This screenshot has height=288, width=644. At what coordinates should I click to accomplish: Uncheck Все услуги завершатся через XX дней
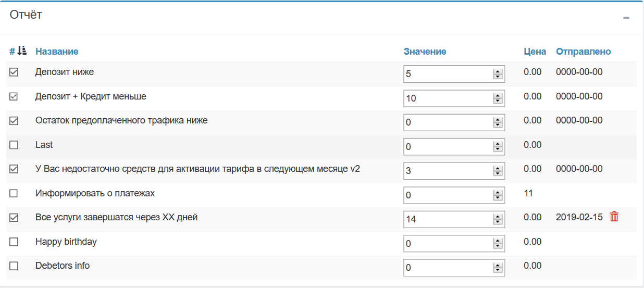pos(14,218)
